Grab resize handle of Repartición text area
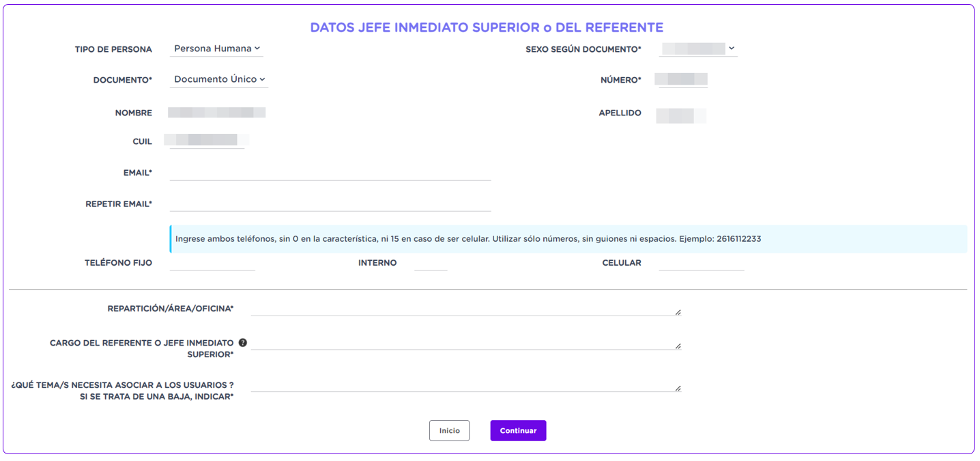The width and height of the screenshot is (980, 461). pyautogui.click(x=678, y=312)
